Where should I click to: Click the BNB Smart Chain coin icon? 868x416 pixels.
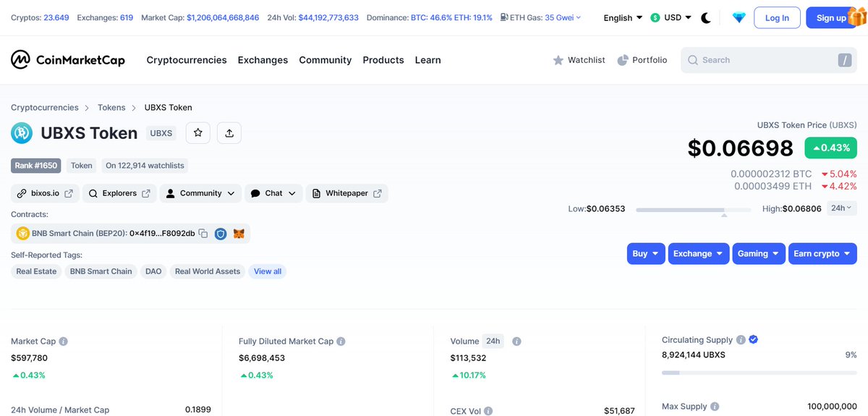pos(22,234)
